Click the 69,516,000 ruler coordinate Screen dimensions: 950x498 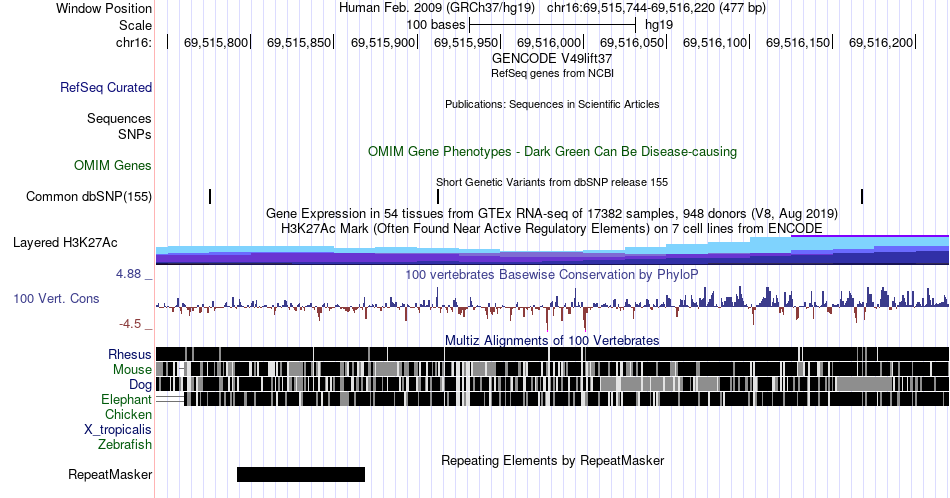(548, 42)
